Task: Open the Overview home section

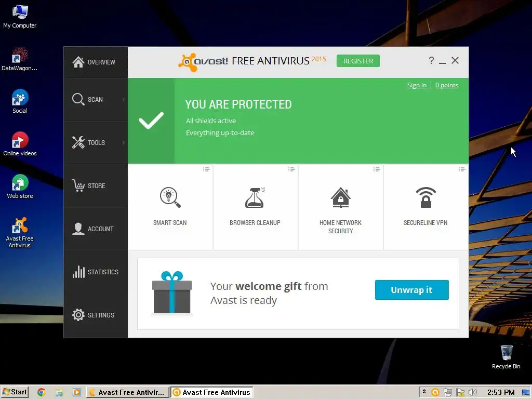Action: [x=96, y=62]
